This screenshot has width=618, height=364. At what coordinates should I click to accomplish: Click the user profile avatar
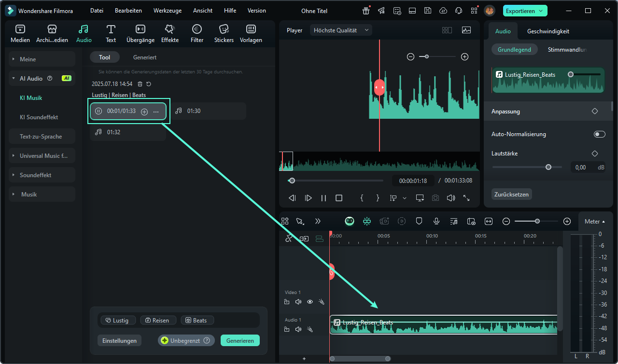point(490,11)
